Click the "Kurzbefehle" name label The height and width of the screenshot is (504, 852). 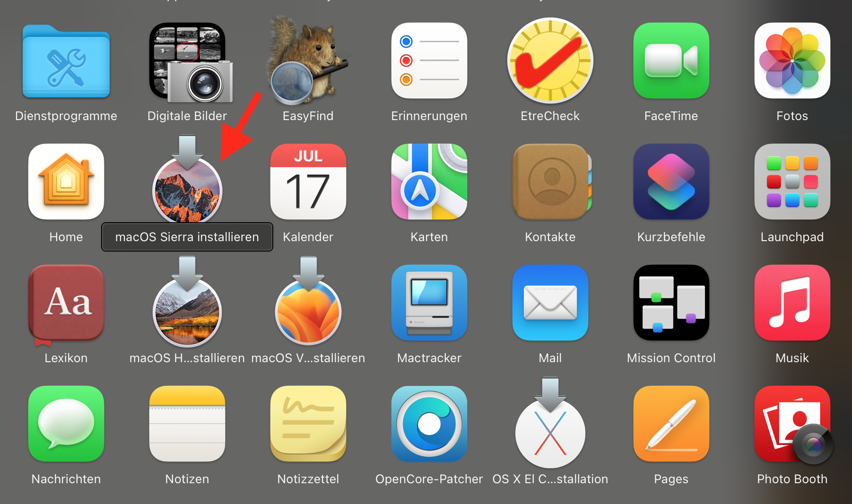[671, 237]
